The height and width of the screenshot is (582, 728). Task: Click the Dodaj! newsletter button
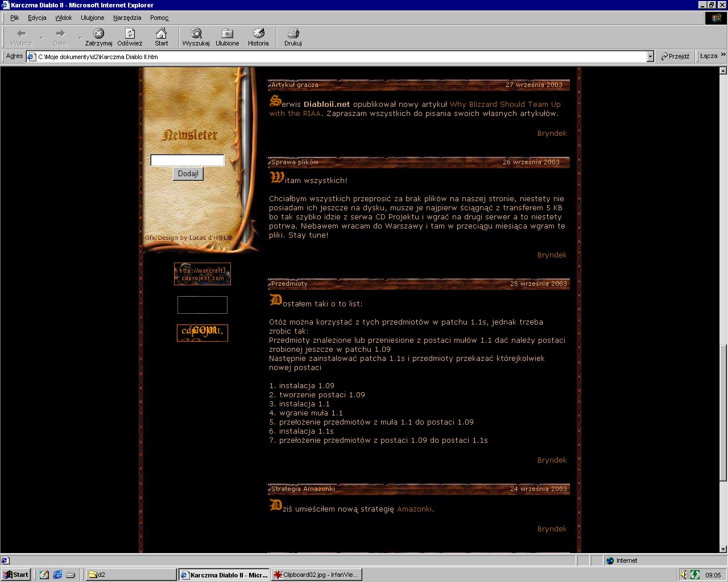coord(188,174)
